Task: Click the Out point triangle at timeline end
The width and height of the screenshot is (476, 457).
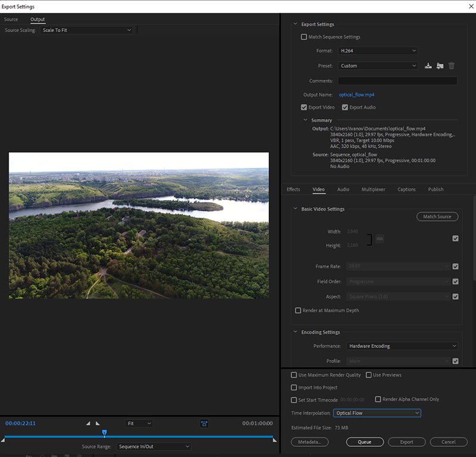Action: [274, 440]
